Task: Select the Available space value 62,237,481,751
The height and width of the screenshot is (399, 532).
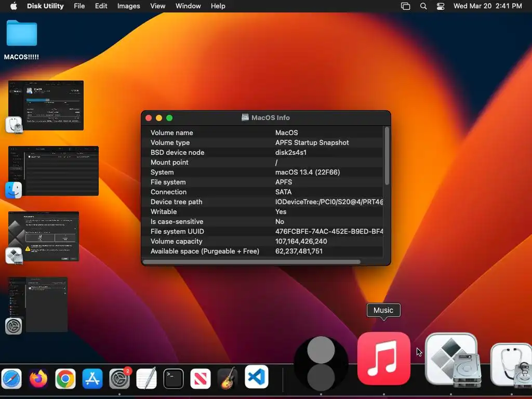Action: coord(299,251)
